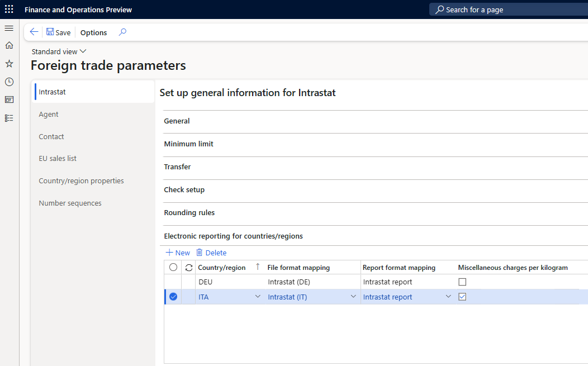
Task: Go to Home via house icon
Action: 9,45
